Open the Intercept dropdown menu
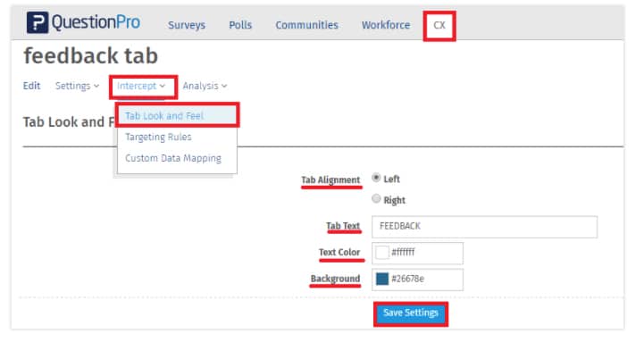644x342 pixels. [x=141, y=86]
